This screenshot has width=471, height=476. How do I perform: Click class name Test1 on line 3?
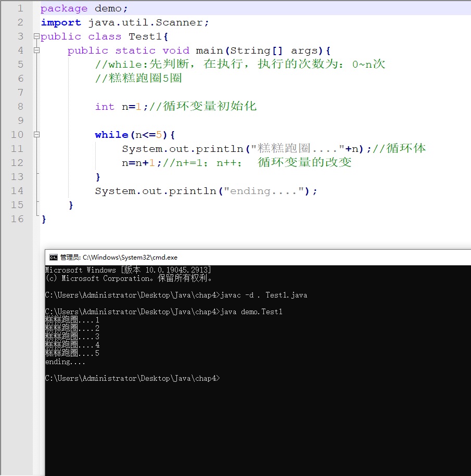click(145, 36)
